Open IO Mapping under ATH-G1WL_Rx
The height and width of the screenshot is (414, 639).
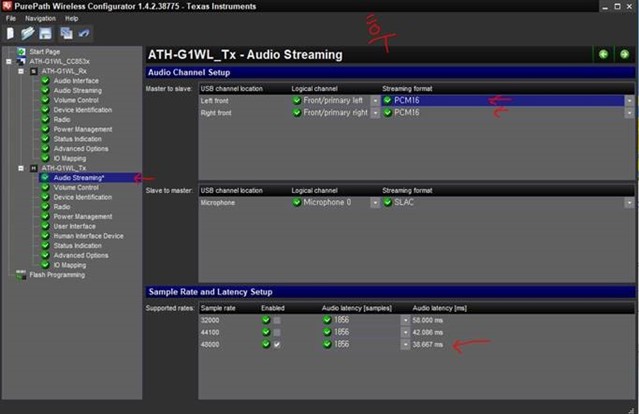pyautogui.click(x=70, y=159)
